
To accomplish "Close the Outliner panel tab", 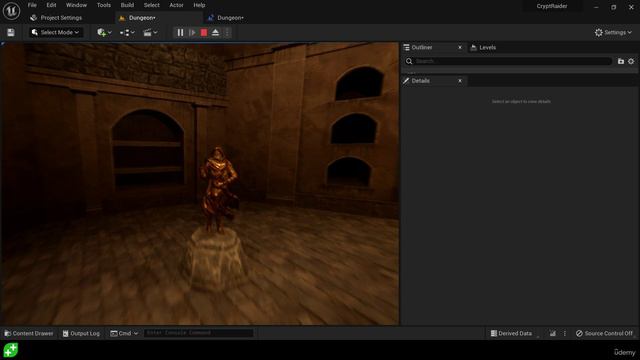I will (x=460, y=47).
